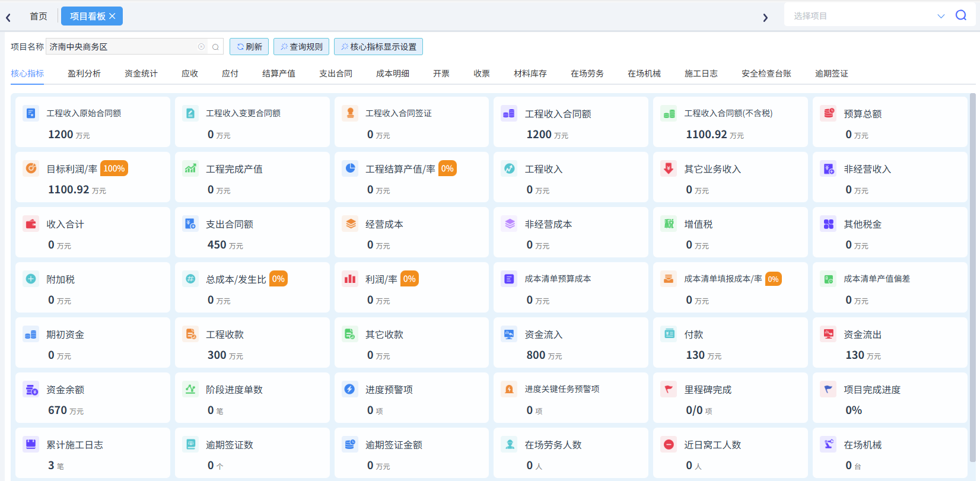980x481 pixels.
Task: Click the 收入合计 wallet icon
Action: 31,224
